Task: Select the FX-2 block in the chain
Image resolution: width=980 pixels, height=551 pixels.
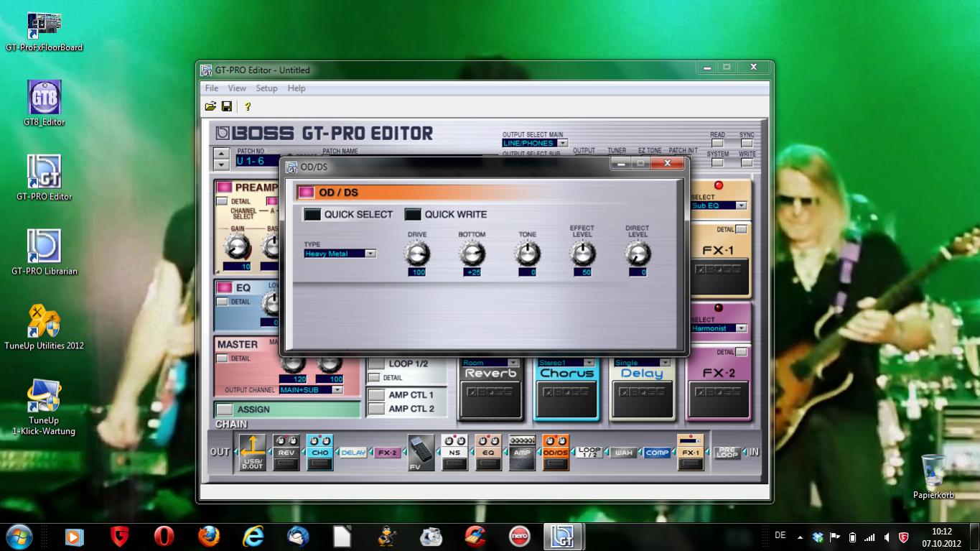Action: (387, 453)
